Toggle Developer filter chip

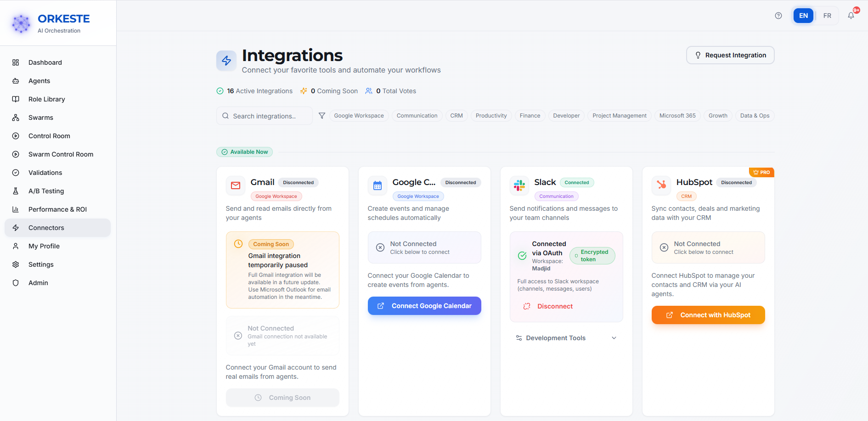point(566,116)
